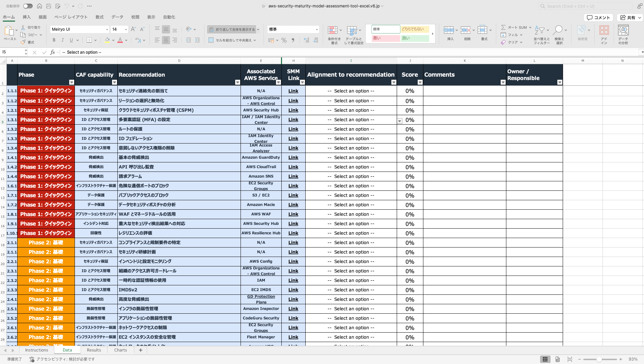644x364 pixels.
Task: Open Recommendation column filter dropdown
Action: pyautogui.click(x=237, y=82)
